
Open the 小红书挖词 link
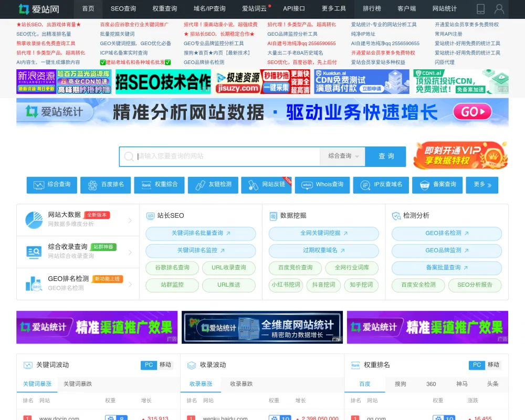(286, 285)
